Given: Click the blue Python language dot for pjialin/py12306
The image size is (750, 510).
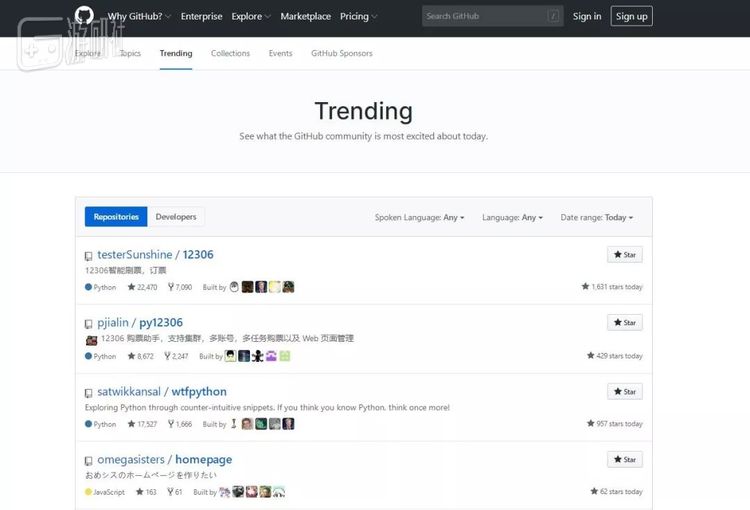Looking at the screenshot, I should click(x=89, y=356).
